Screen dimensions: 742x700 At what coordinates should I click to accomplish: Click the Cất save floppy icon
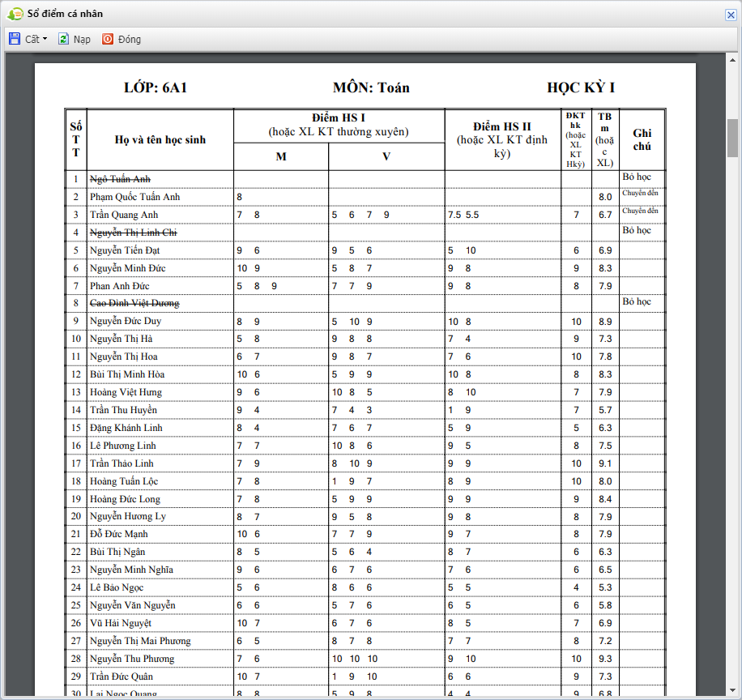15,39
